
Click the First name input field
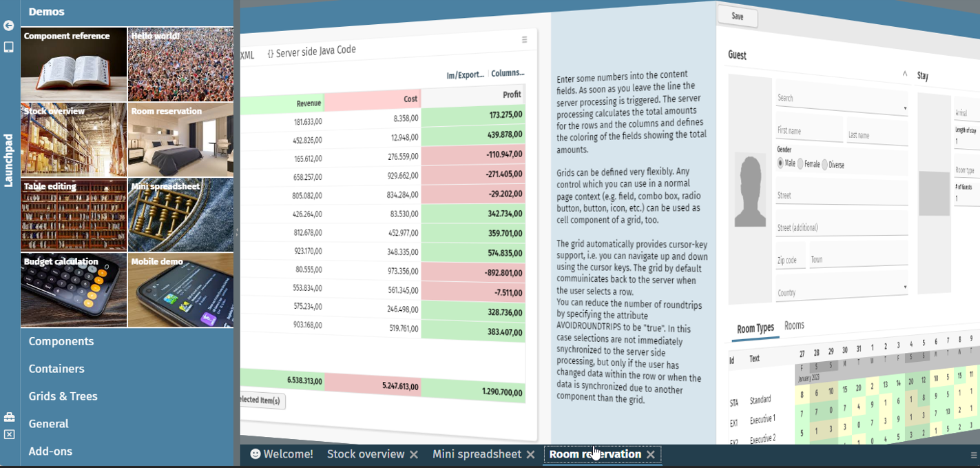809,131
